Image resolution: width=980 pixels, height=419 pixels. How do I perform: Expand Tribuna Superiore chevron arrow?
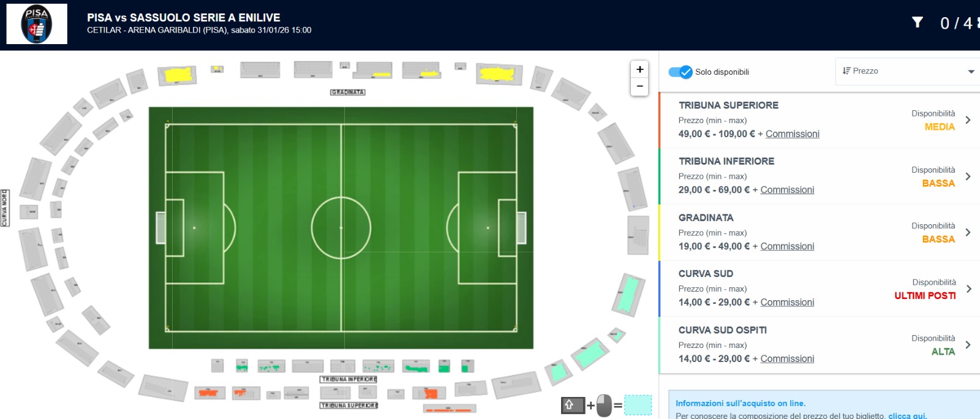tap(968, 120)
